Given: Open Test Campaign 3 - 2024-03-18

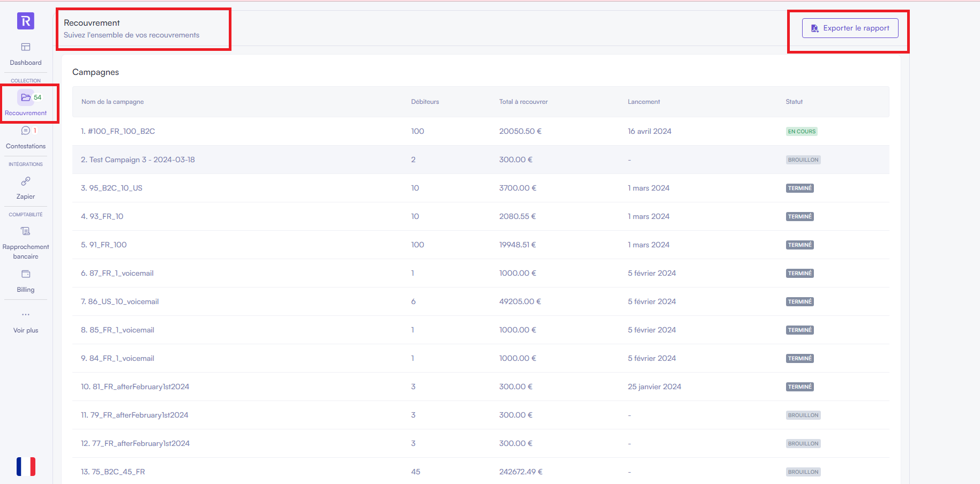Looking at the screenshot, I should coord(138,160).
